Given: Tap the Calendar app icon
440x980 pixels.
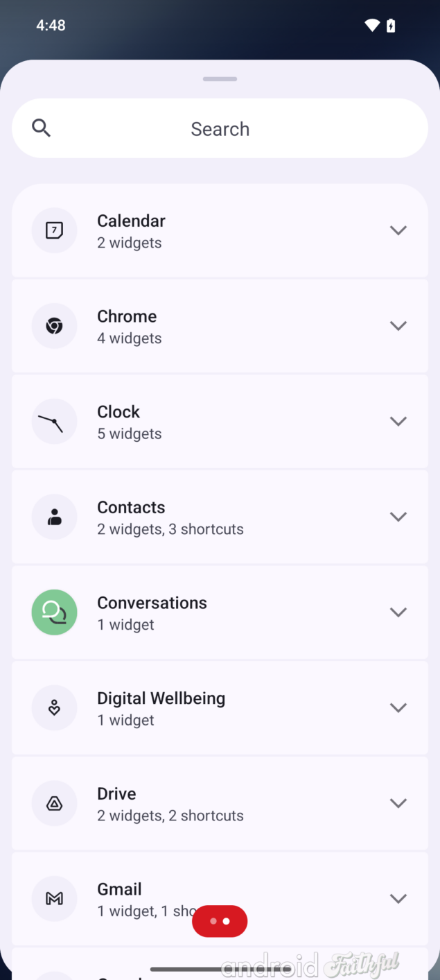Looking at the screenshot, I should [x=54, y=230].
